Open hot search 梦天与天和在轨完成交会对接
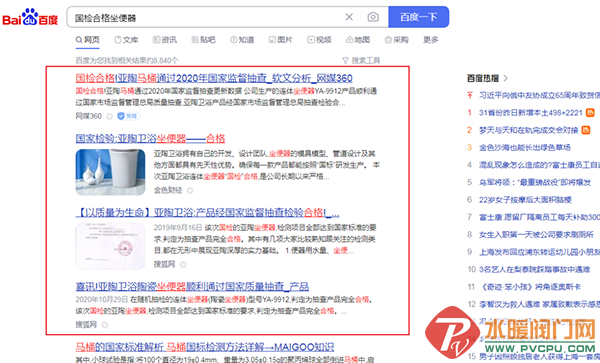The height and width of the screenshot is (363, 600). pos(528,130)
